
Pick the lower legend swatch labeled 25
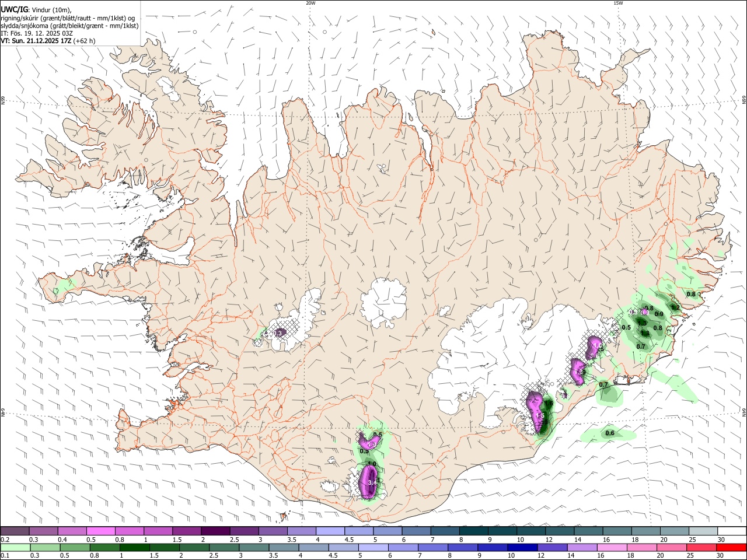pos(701,547)
